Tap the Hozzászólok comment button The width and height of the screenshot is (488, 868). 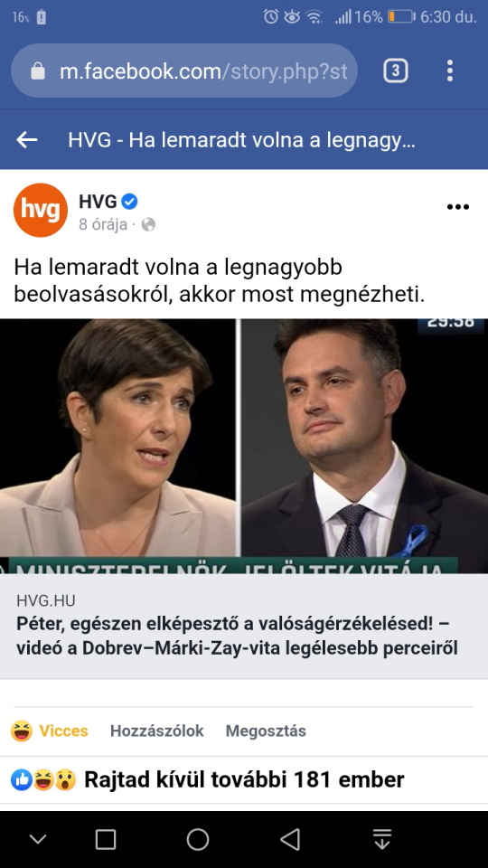tap(156, 731)
